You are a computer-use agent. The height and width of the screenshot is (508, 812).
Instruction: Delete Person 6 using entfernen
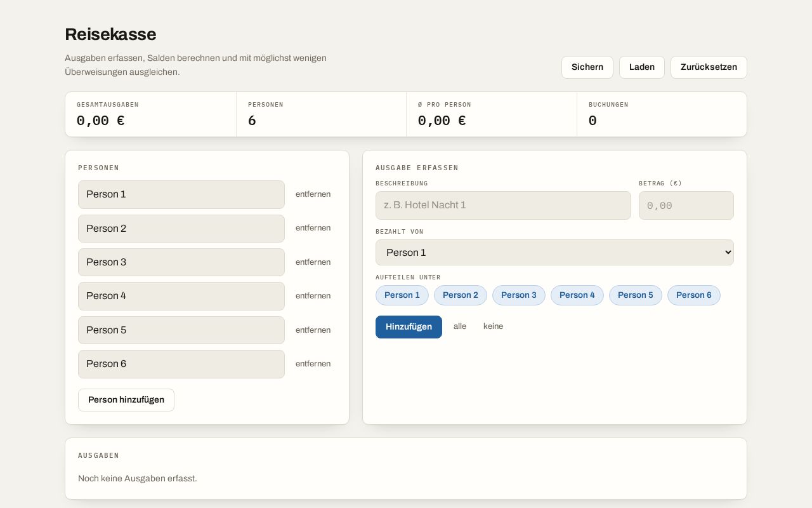coord(313,364)
